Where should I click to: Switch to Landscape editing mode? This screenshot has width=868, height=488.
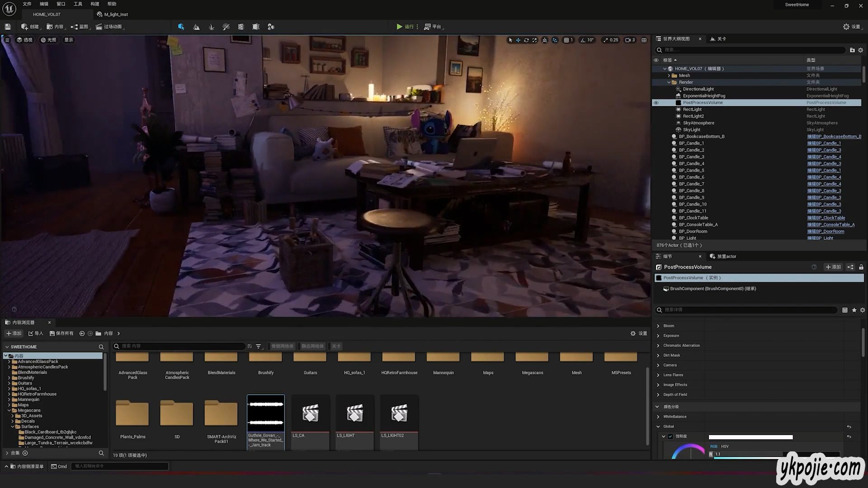196,27
